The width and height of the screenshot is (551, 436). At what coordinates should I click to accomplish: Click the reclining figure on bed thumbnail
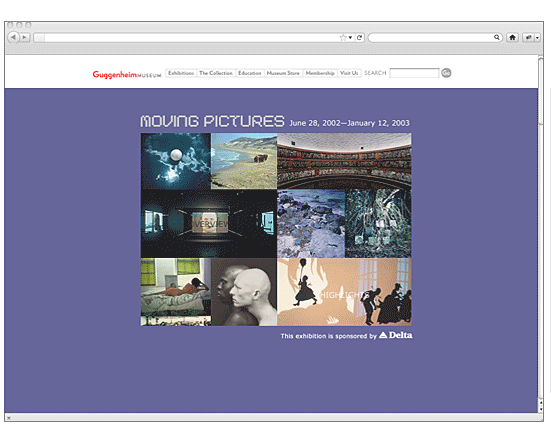(x=176, y=292)
